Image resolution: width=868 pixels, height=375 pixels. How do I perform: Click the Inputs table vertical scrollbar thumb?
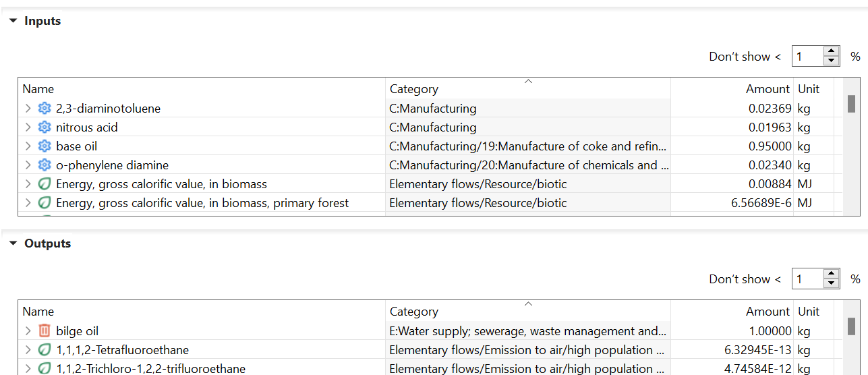pyautogui.click(x=851, y=104)
